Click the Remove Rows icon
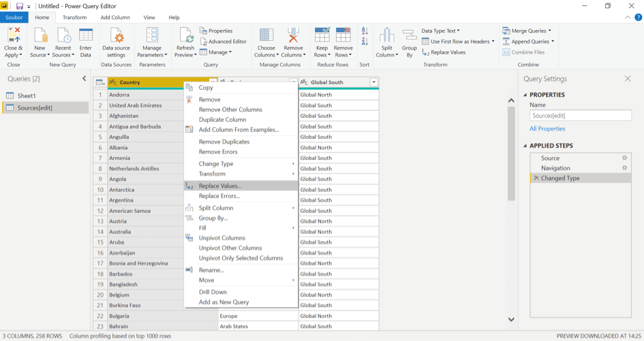This screenshot has width=644, height=341. pyautogui.click(x=343, y=35)
